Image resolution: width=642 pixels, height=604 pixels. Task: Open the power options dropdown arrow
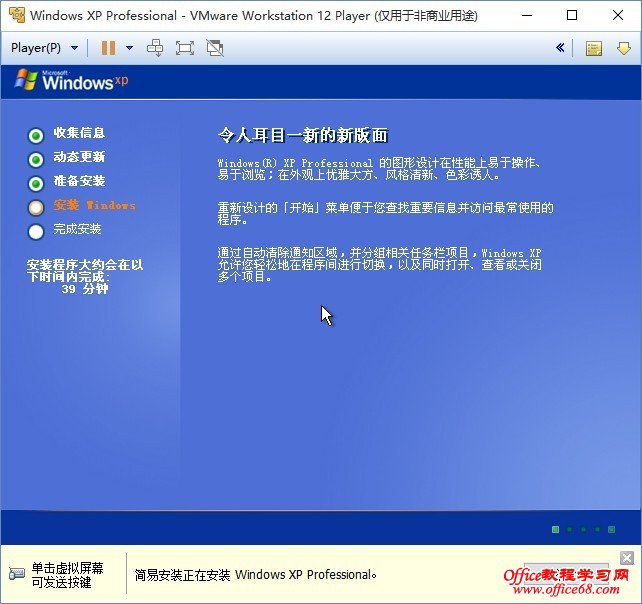pos(129,48)
